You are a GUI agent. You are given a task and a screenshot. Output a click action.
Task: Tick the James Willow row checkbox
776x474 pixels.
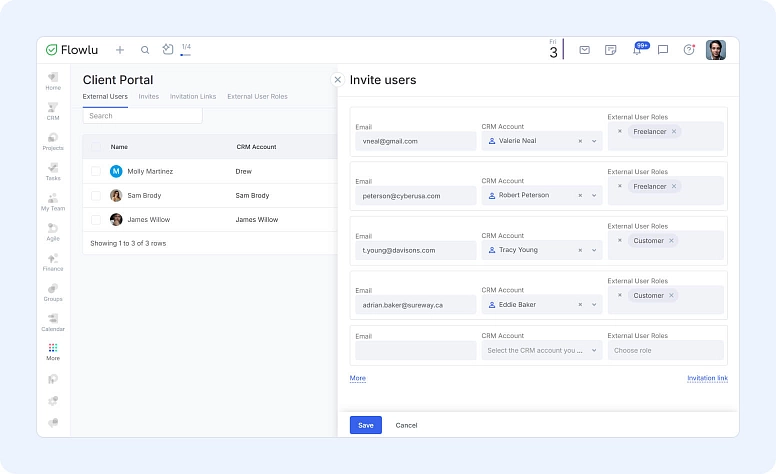click(x=95, y=220)
